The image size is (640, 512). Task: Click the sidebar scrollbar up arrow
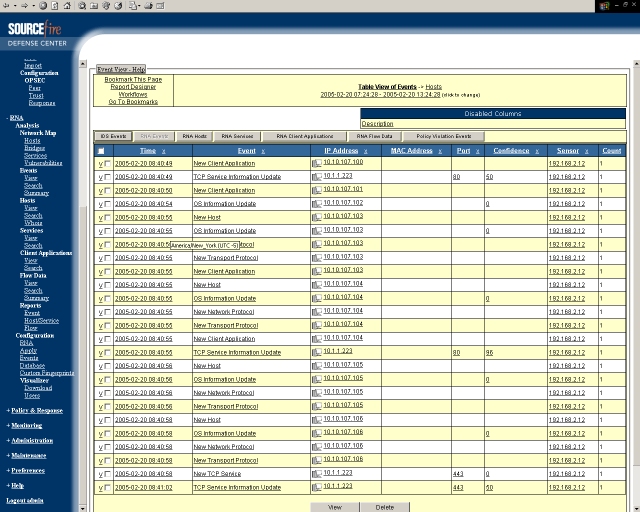pos(83,64)
